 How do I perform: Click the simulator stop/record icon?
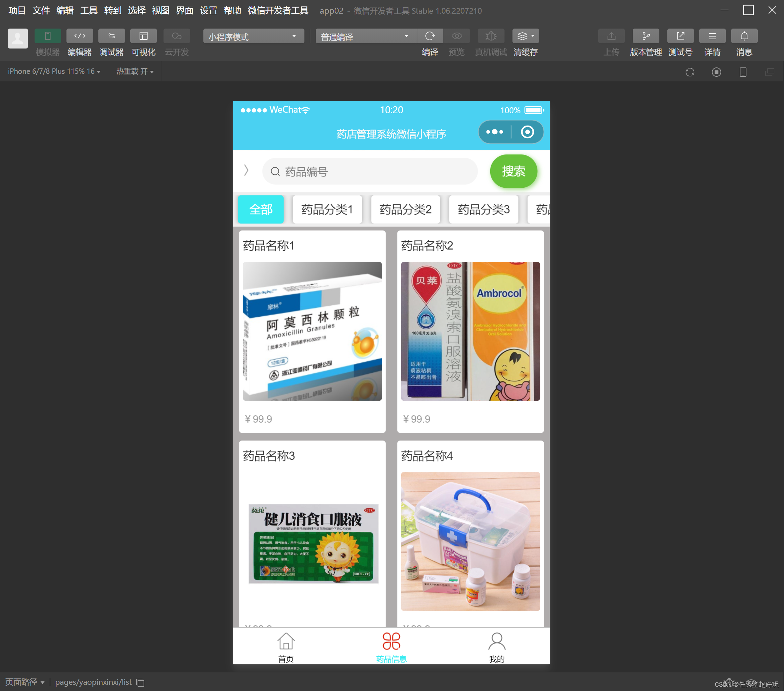click(716, 72)
